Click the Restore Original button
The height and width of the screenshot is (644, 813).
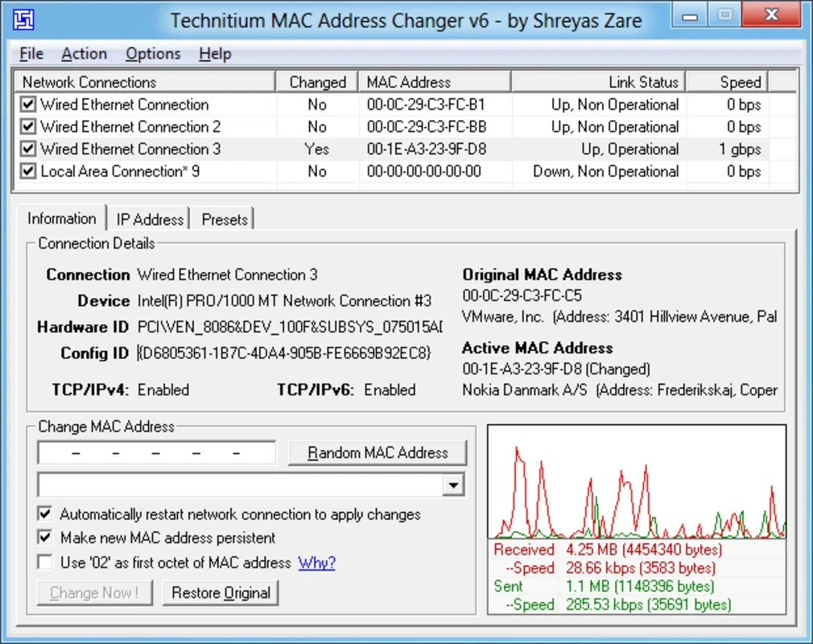click(x=221, y=592)
